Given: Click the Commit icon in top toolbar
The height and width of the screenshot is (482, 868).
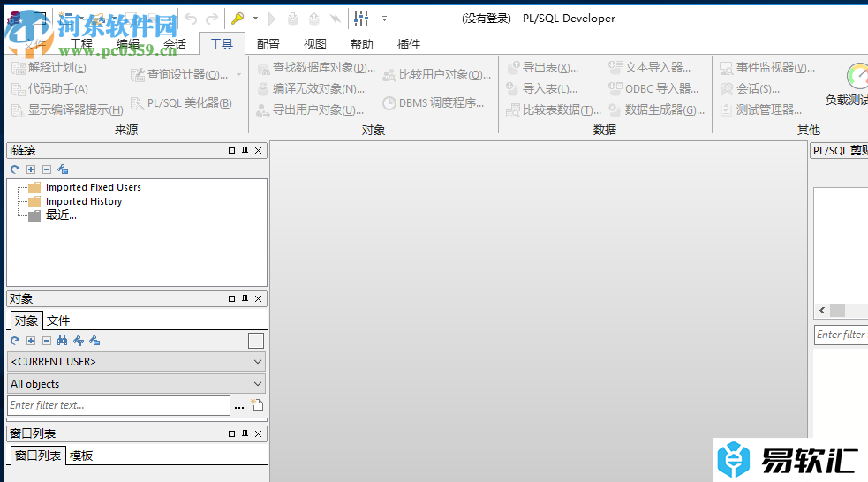Looking at the screenshot, I should point(293,19).
